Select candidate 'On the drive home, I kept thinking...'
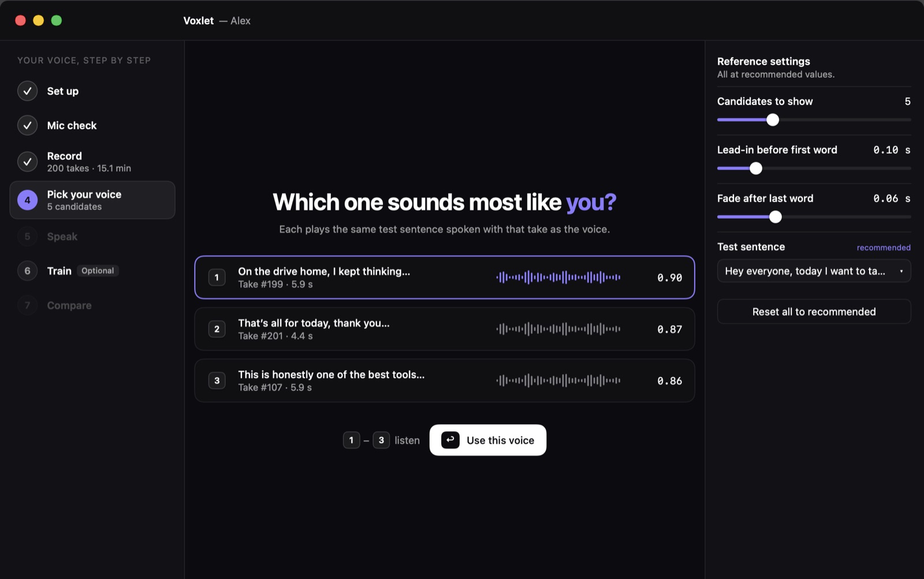This screenshot has height=579, width=924. 445,278
